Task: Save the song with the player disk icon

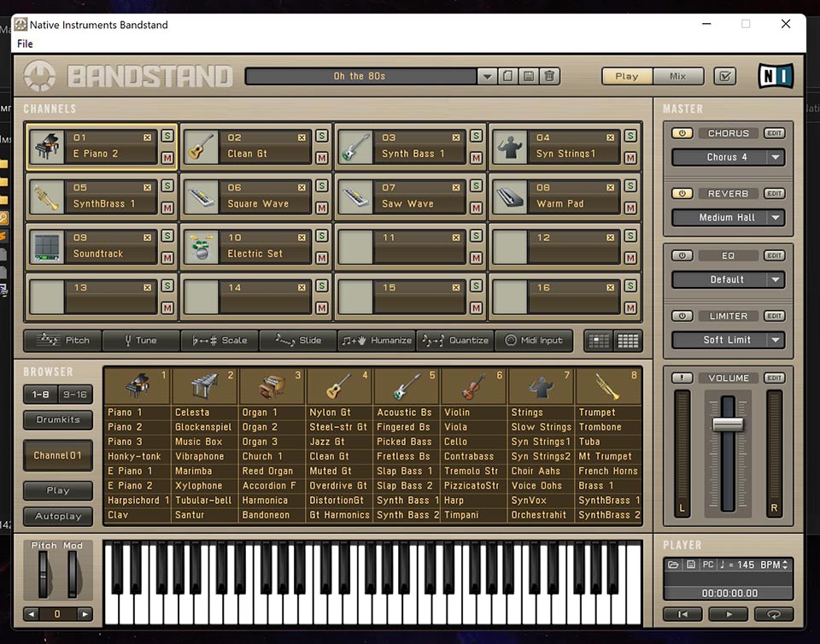Action: (x=691, y=565)
